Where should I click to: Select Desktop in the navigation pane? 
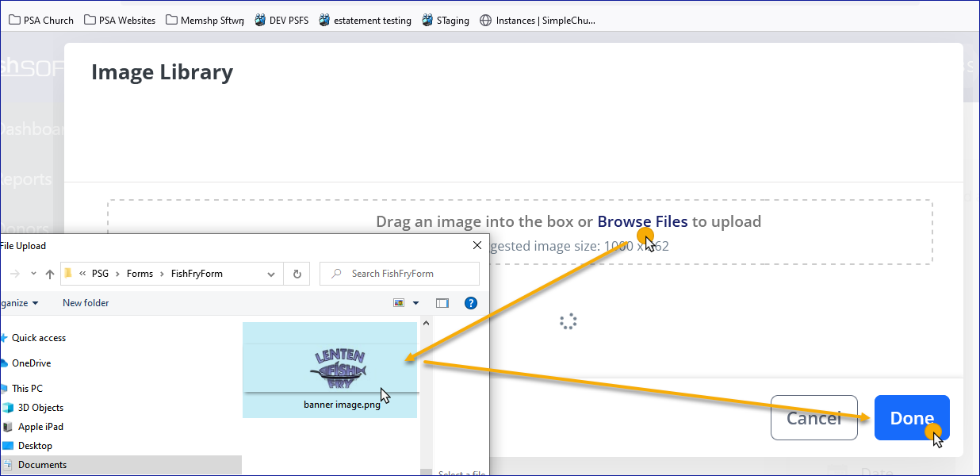click(x=35, y=446)
